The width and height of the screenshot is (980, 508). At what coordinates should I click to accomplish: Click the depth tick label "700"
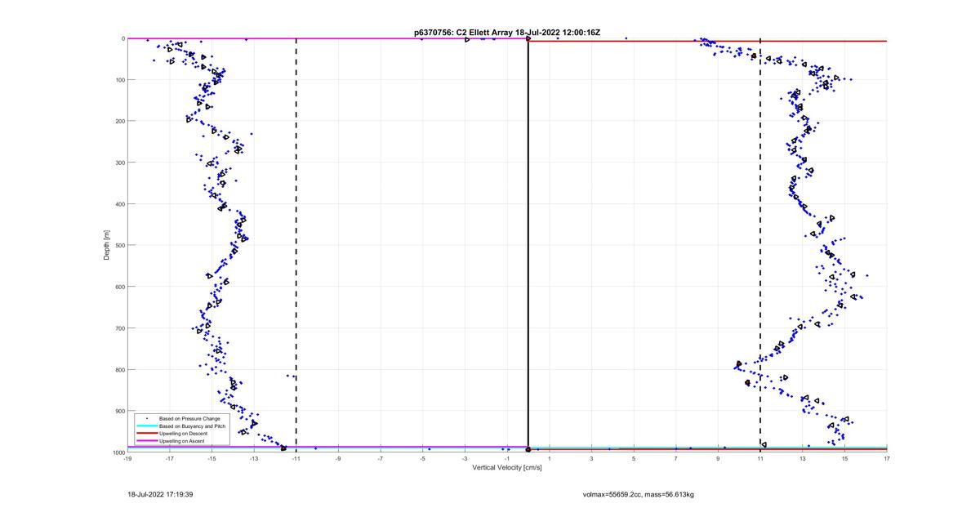click(119, 328)
